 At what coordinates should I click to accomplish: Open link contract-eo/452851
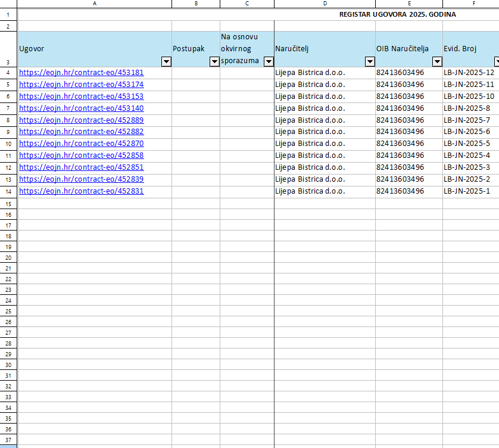pos(82,167)
